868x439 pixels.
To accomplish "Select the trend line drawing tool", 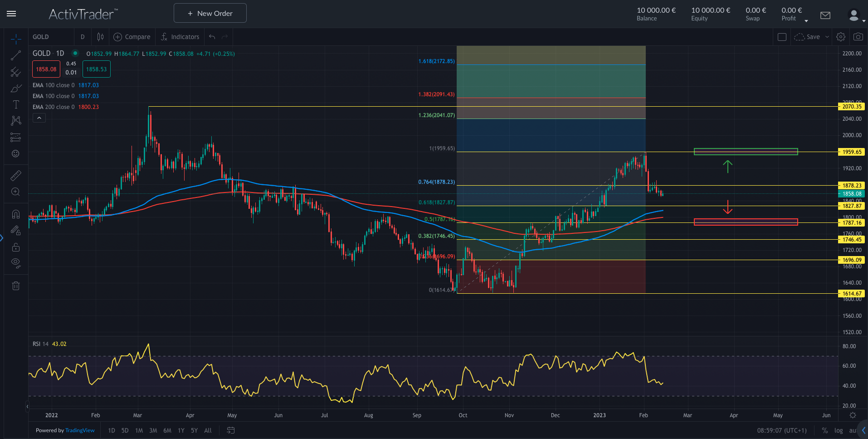I will pyautogui.click(x=15, y=55).
